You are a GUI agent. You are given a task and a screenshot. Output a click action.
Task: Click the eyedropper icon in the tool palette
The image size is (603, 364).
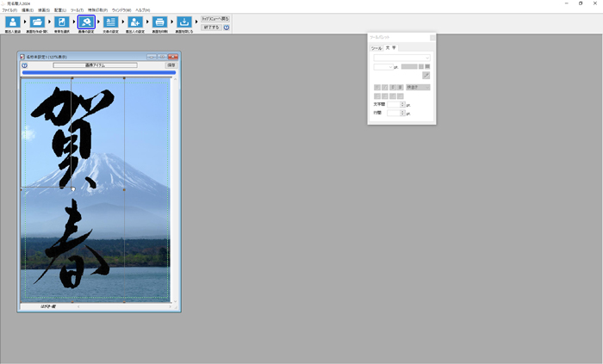click(426, 76)
